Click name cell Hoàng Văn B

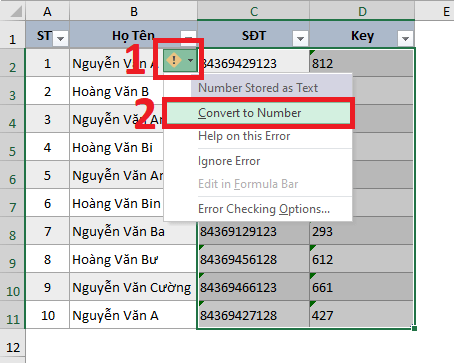point(117,91)
